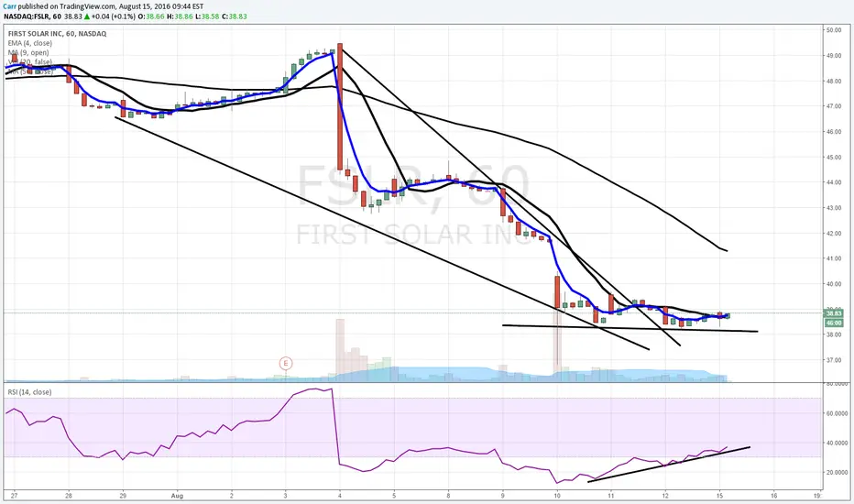This screenshot has height=504, width=854.
Task: Click the 'MA (9, open)' indicator legend
Action: point(28,53)
